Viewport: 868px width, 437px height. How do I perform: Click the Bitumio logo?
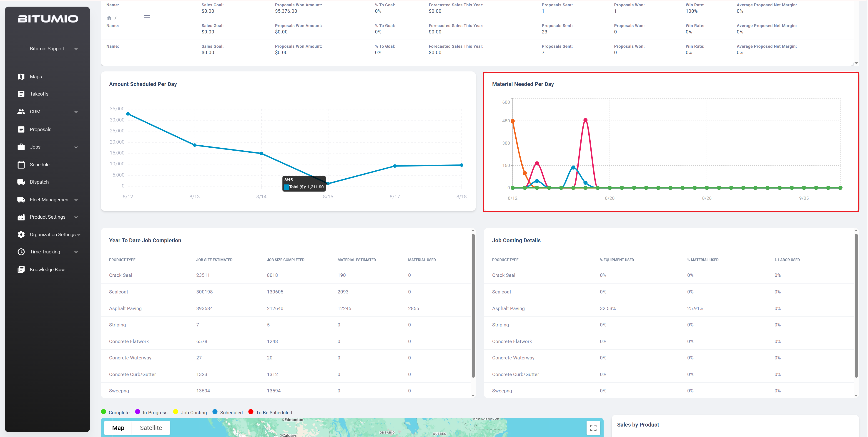[x=48, y=19]
